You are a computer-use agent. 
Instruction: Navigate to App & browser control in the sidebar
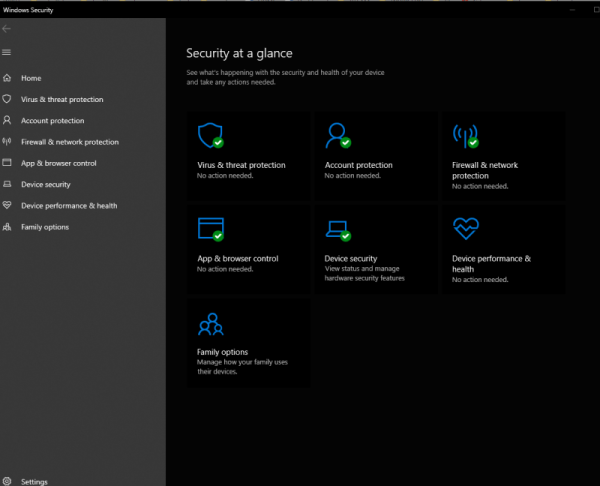click(x=58, y=163)
